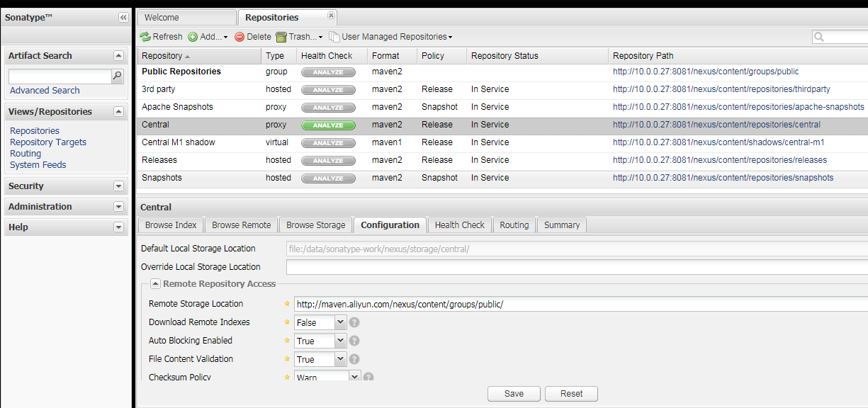
Task: Click Analyze for 3rd party repository
Action: (328, 89)
